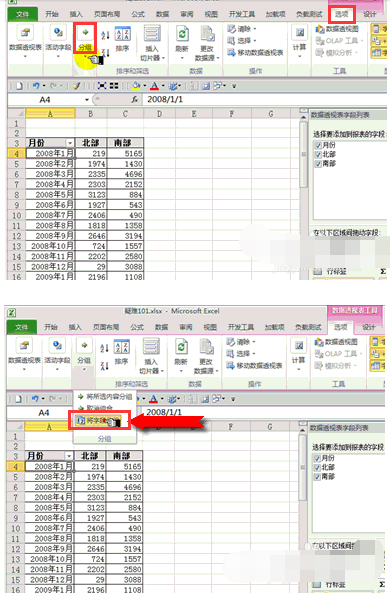Screen dimensions: 390x597
Task: Select cell 2008年5月 in upper screenshot
Action: pos(50,195)
